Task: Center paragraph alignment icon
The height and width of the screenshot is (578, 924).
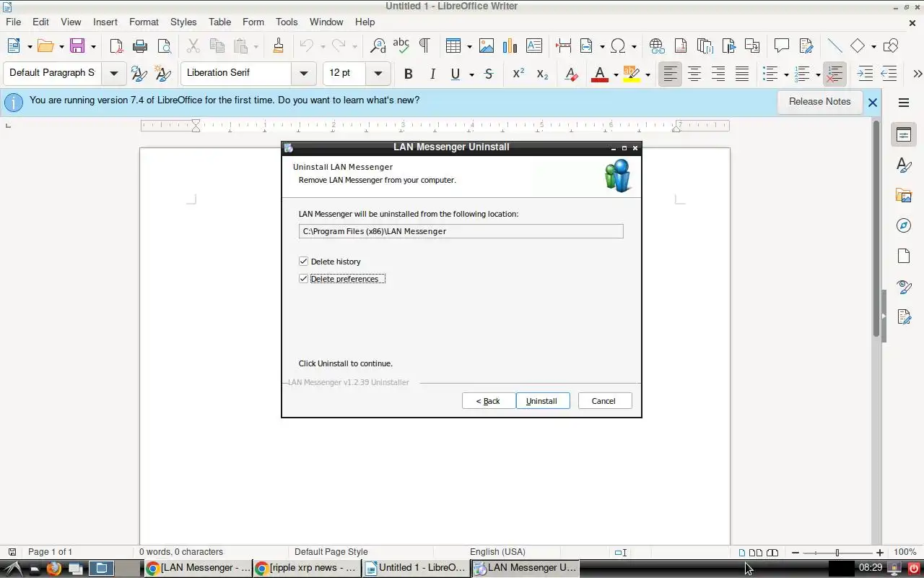Action: click(x=694, y=74)
